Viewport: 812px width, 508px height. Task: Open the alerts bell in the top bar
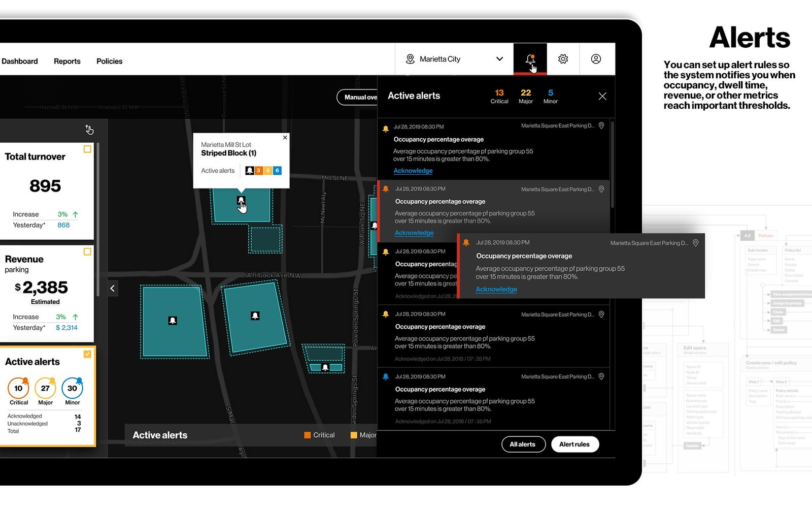(x=530, y=59)
